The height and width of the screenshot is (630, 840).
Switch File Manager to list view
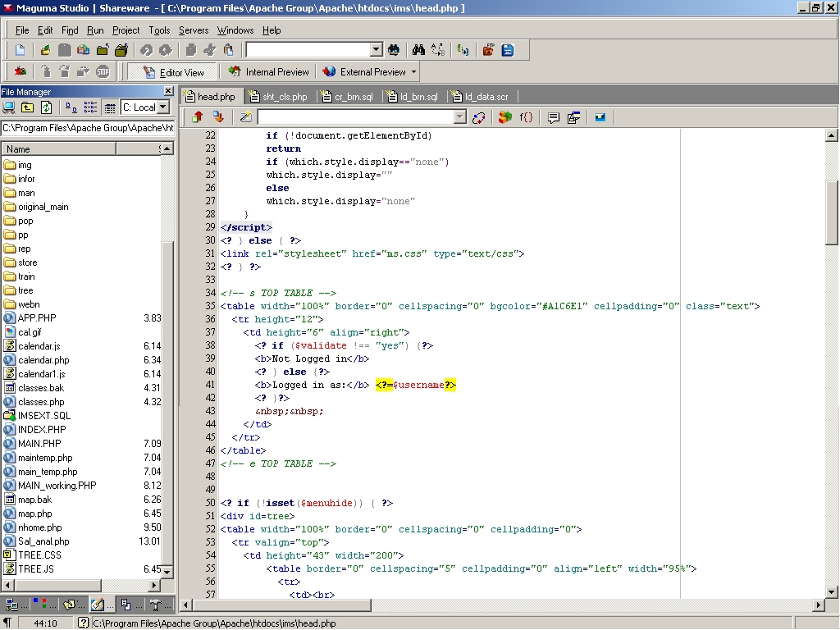click(x=90, y=107)
